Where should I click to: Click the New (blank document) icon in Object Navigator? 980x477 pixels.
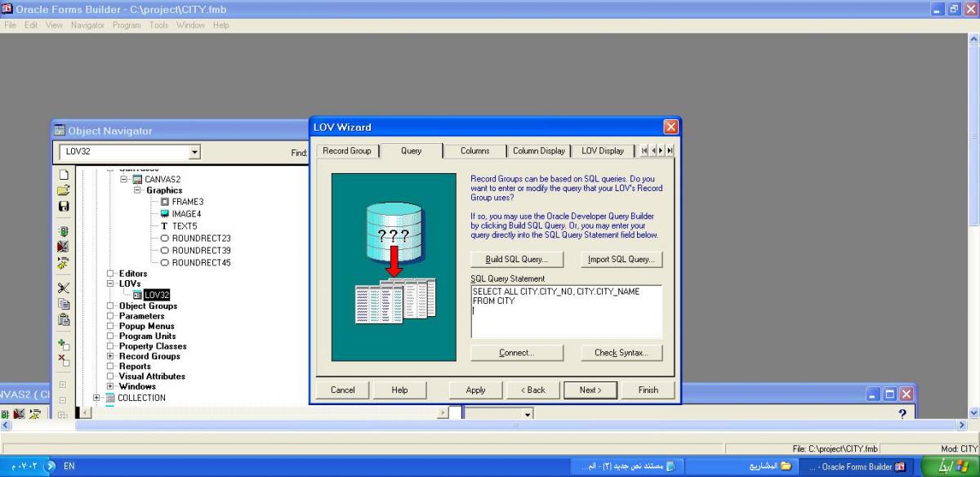coord(63,174)
